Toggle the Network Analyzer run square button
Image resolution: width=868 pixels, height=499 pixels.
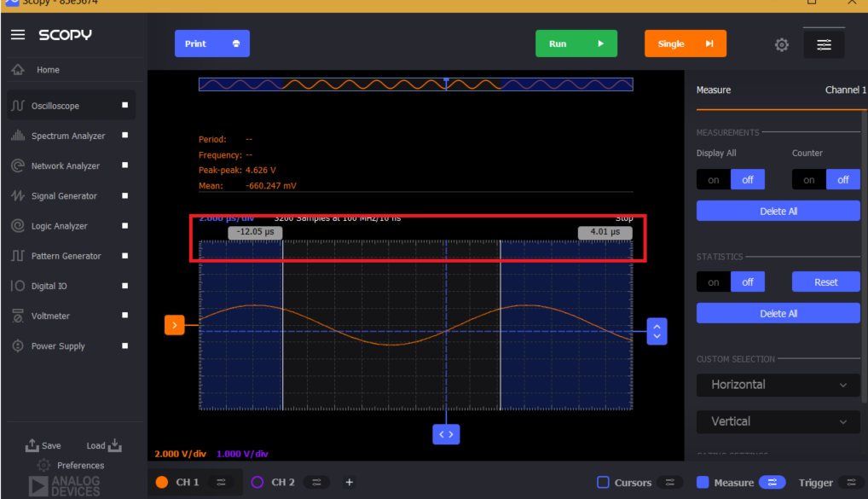[124, 165]
